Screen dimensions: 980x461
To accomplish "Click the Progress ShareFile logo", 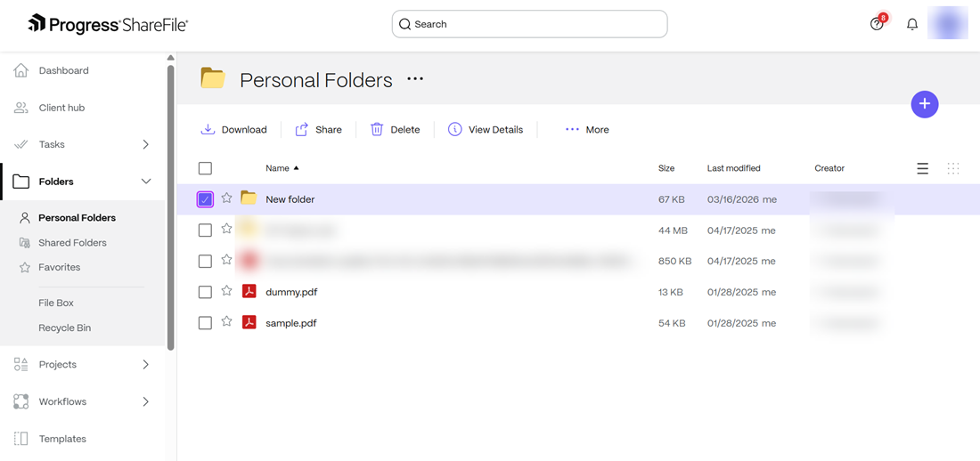I will pyautogui.click(x=108, y=24).
